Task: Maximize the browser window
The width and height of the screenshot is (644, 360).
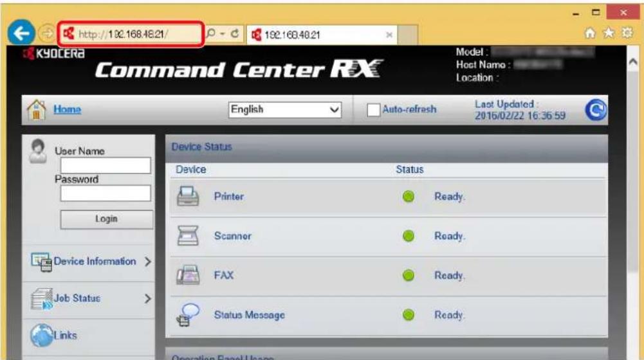Action: [596, 12]
